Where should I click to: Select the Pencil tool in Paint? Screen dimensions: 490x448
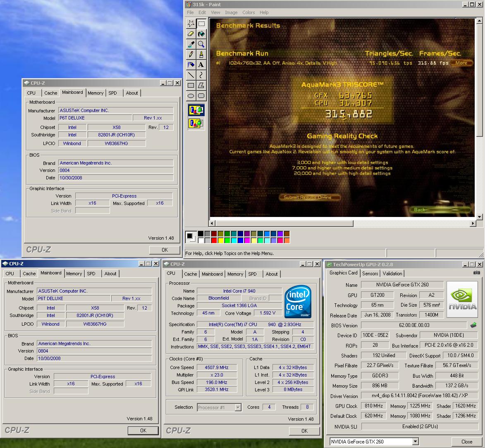point(191,55)
